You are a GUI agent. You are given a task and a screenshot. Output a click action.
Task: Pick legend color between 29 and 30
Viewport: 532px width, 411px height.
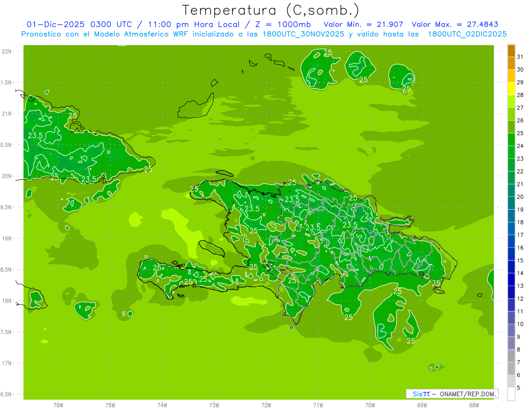point(511,76)
